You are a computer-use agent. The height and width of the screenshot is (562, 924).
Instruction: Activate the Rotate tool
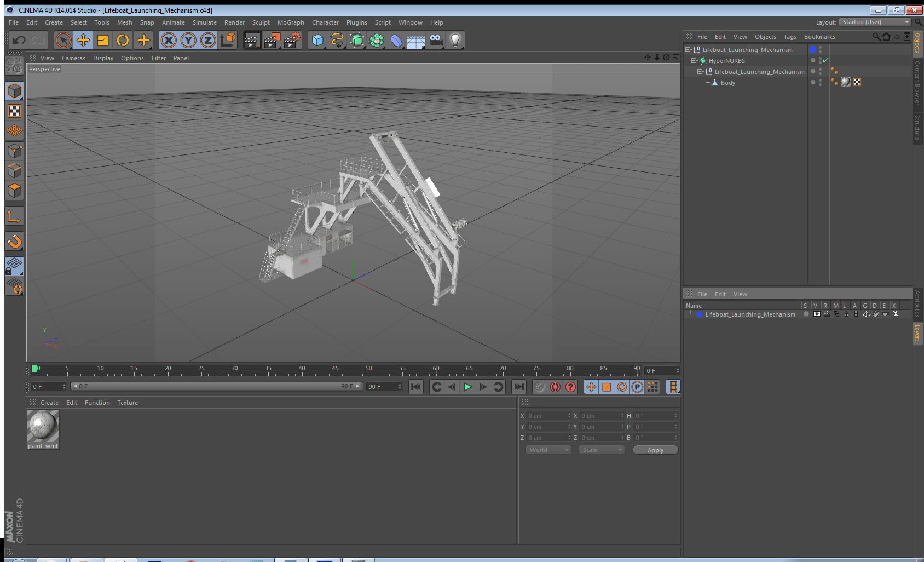pos(123,40)
